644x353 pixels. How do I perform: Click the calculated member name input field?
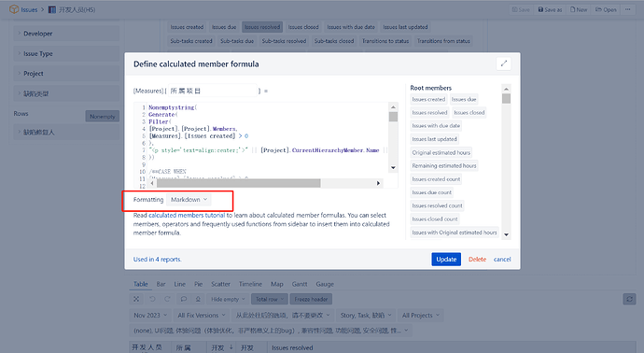[x=213, y=91]
